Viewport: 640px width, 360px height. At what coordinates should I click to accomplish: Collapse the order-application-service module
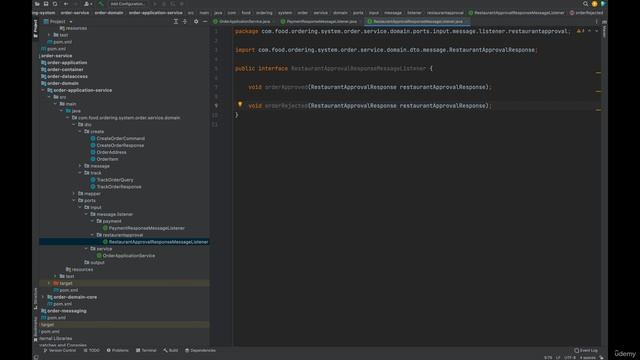(43, 90)
